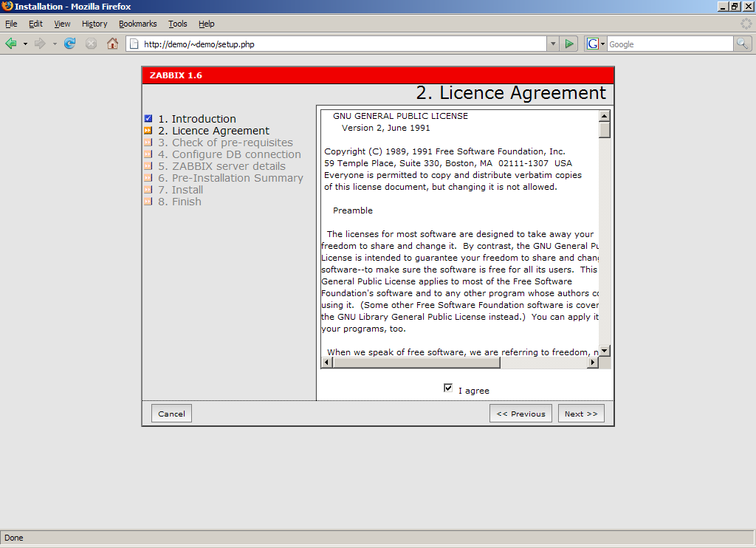Click the 'ZABBIX 1.6' header text
The height and width of the screenshot is (548, 756).
click(176, 75)
